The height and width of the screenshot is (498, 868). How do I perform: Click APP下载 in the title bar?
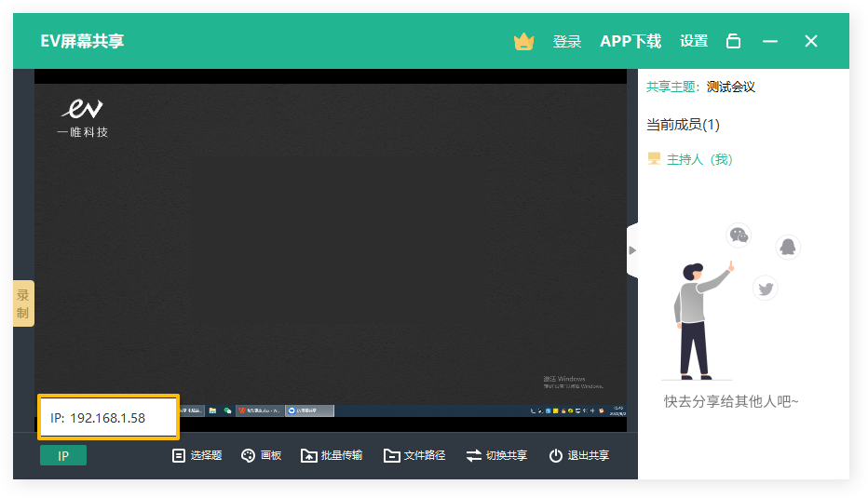coord(631,42)
